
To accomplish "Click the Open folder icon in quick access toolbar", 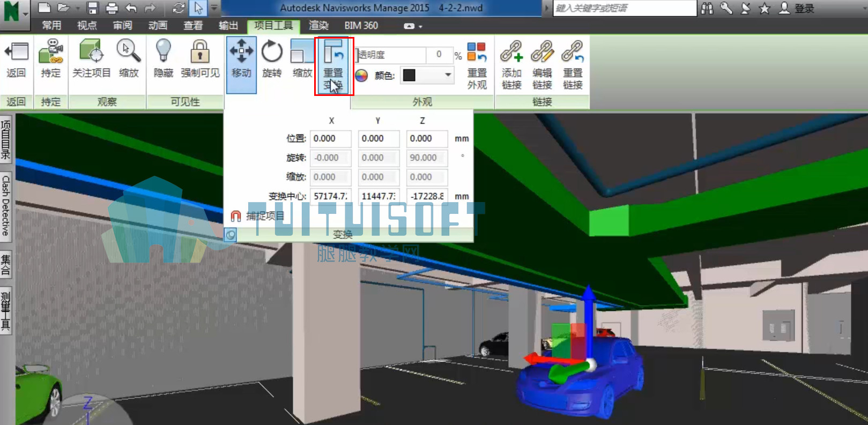I will [64, 8].
